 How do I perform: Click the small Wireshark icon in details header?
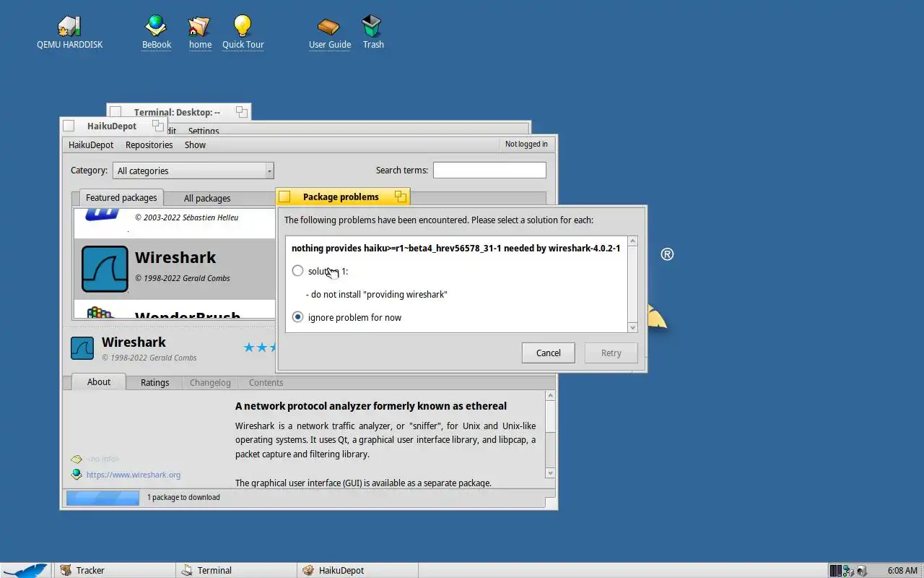click(x=82, y=348)
